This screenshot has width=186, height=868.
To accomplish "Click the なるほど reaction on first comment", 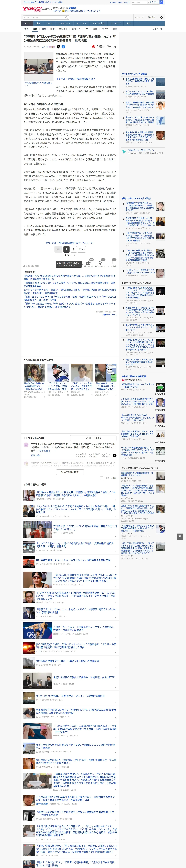I will tap(94, 455).
